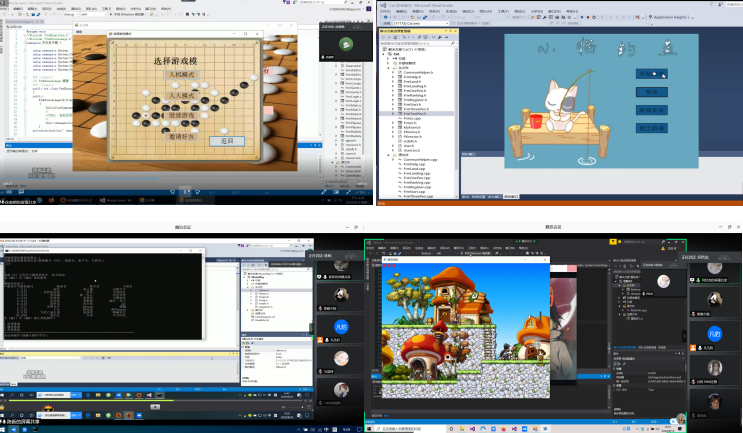
Task: Click the Undo icon in Cat Visual Studio toolbar
Action: click(434, 17)
